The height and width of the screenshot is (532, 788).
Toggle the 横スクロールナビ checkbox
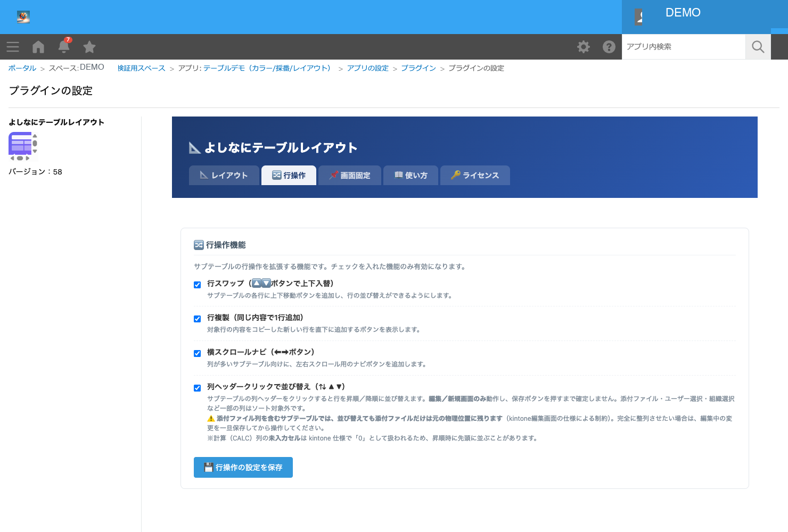tap(198, 353)
